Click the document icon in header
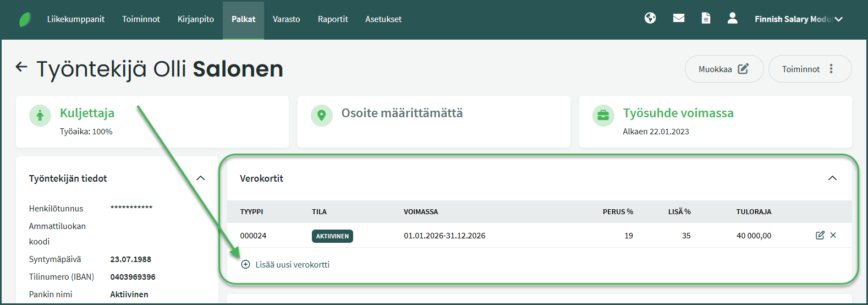868x305 pixels. [x=706, y=18]
